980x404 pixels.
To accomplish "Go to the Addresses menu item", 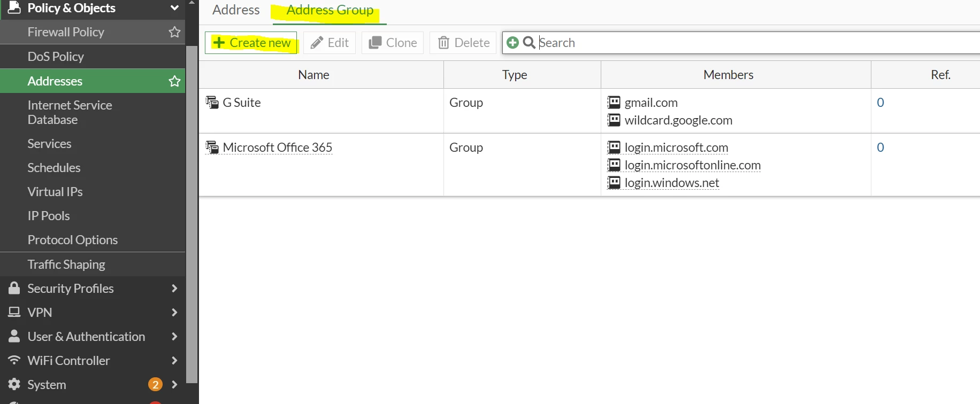I will 55,81.
